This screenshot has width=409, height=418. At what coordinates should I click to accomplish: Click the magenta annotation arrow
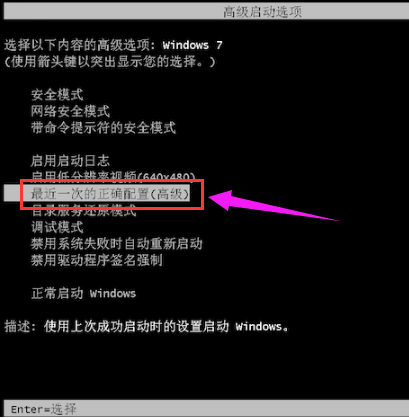click(273, 205)
